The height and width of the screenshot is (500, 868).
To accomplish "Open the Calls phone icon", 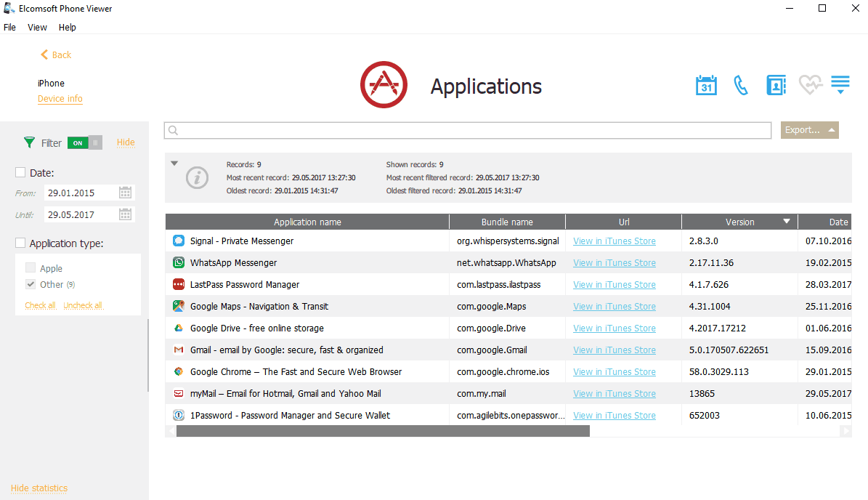I will (x=741, y=85).
